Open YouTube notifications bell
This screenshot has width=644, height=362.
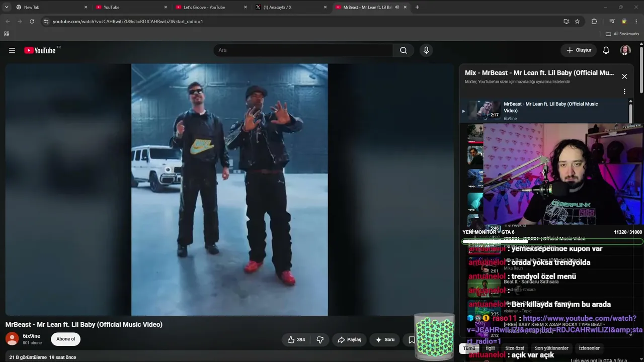point(606,50)
